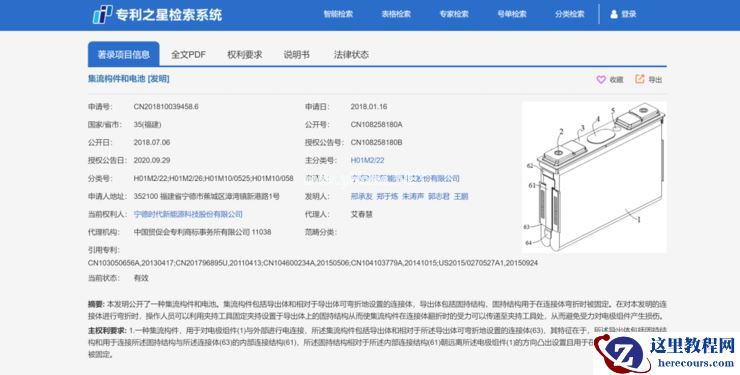Click the 导出 export arrow icon
This screenshot has width=740, height=375.
pyautogui.click(x=639, y=79)
